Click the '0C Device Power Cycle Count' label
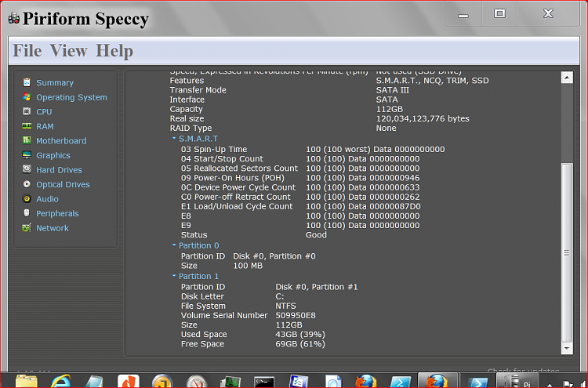 point(238,187)
